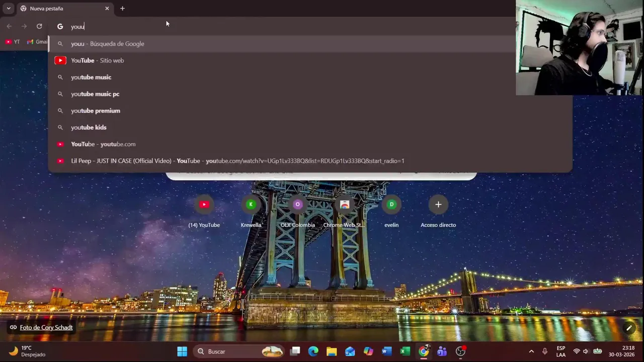Open Word from the taskbar
The image size is (644, 362).
pyautogui.click(x=386, y=351)
